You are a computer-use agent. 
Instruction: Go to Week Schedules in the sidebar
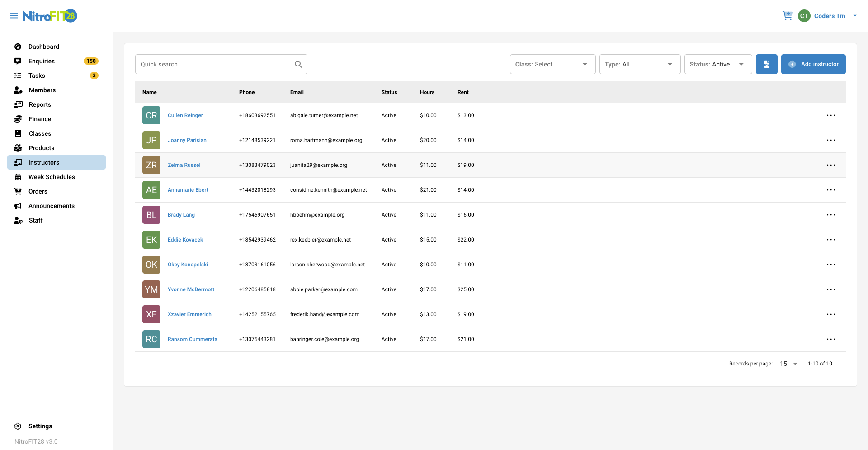(x=18, y=177)
